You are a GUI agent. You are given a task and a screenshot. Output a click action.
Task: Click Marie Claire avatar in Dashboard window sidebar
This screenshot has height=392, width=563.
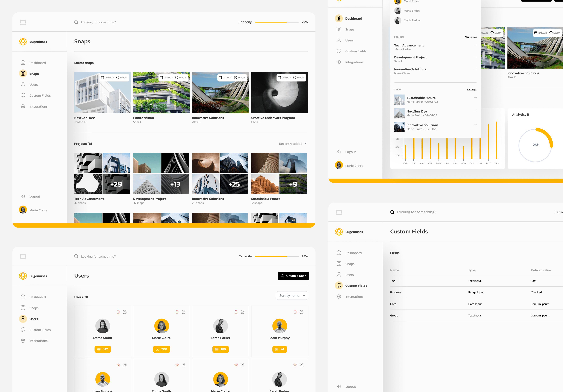click(339, 165)
